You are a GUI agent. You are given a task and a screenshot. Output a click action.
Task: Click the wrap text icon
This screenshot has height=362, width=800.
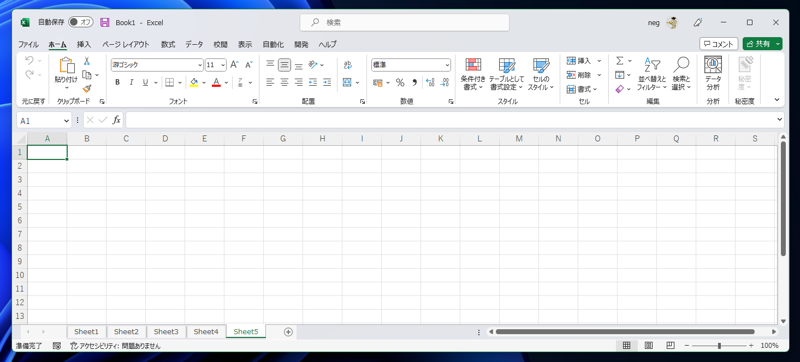pos(347,65)
